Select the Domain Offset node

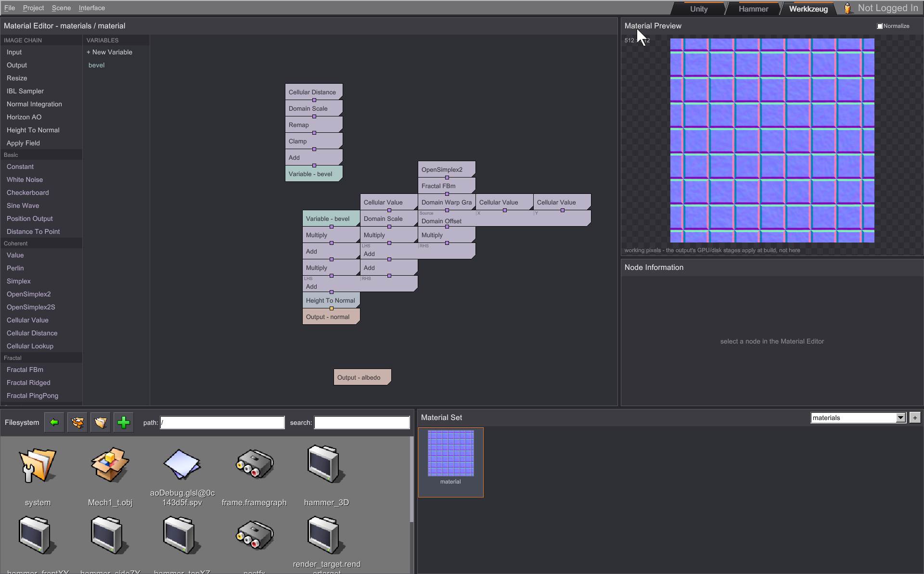(504, 218)
